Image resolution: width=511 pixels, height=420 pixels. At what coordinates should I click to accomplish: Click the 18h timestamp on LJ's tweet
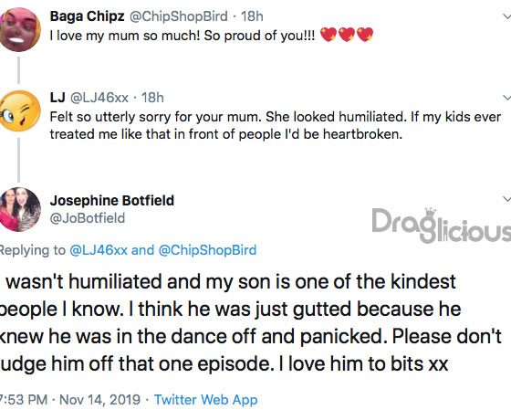point(152,98)
